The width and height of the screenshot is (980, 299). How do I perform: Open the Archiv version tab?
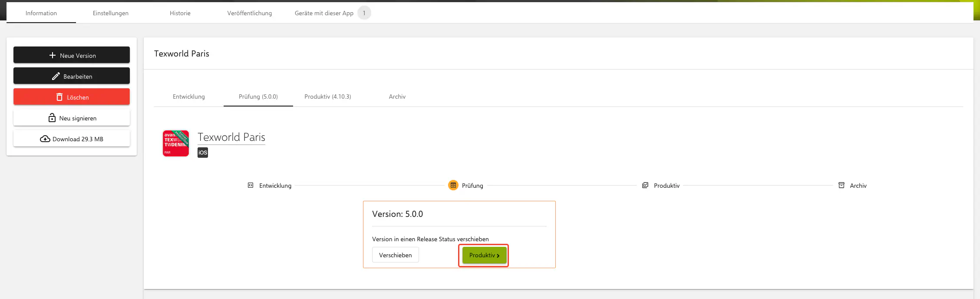tap(397, 96)
